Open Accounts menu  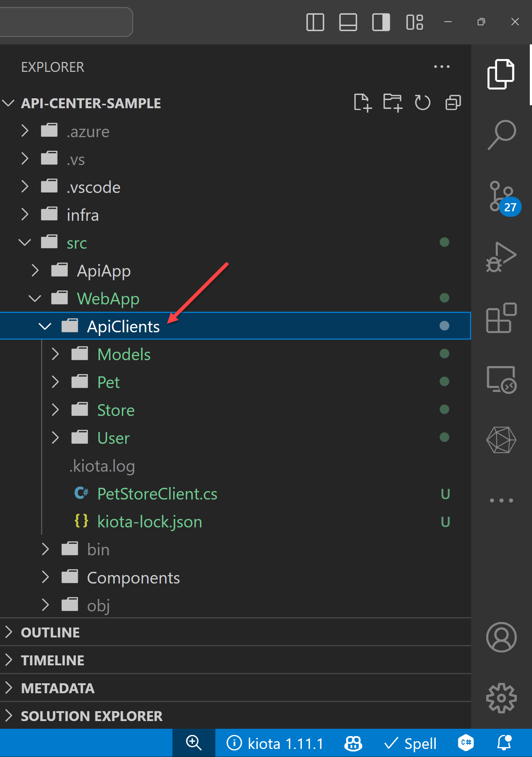501,637
